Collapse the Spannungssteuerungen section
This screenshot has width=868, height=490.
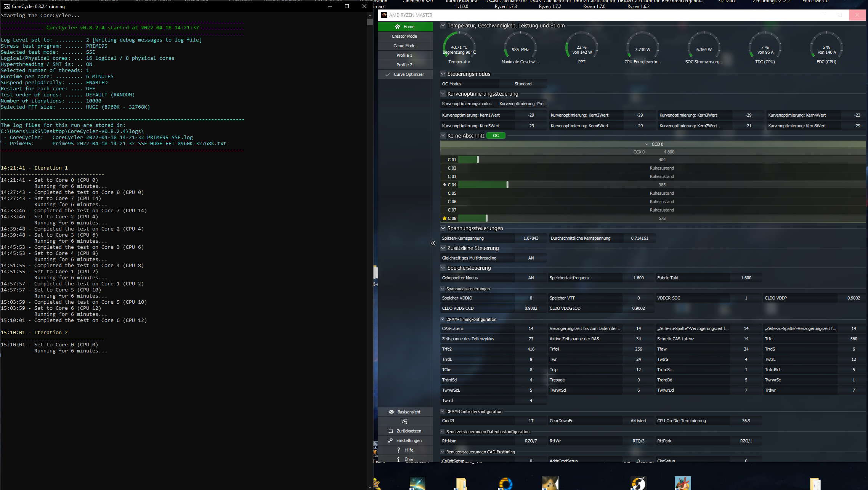pyautogui.click(x=443, y=228)
